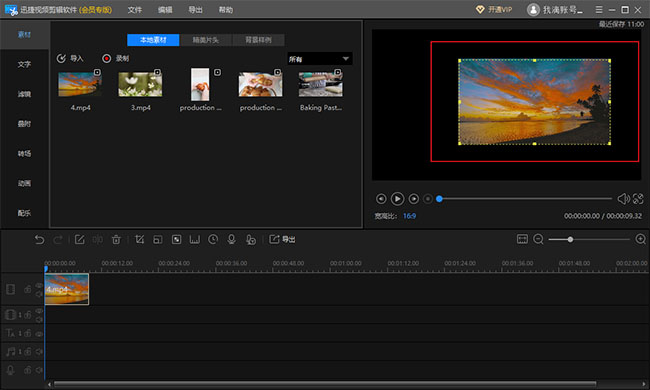
Task: Mute the music track speaker
Action: (x=39, y=351)
